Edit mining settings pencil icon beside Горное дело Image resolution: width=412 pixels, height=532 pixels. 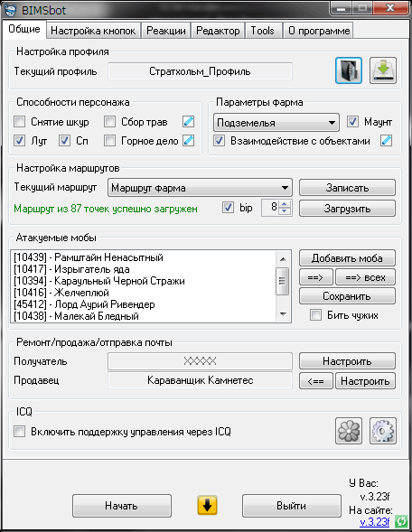point(188,141)
